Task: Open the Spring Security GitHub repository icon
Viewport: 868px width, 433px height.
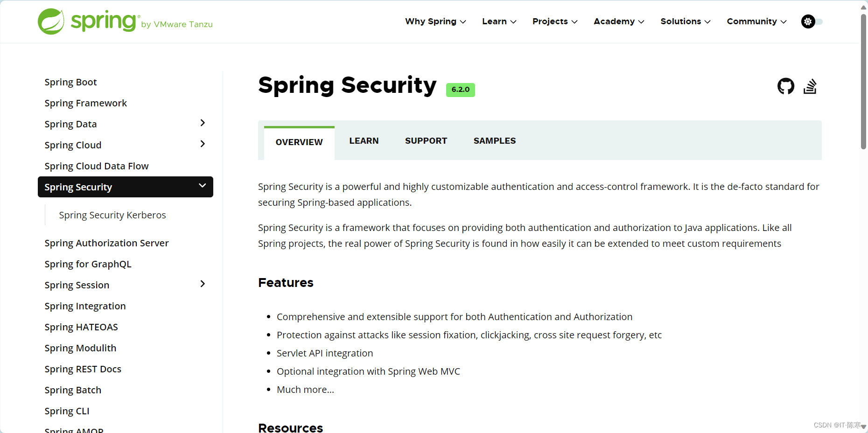Action: pyautogui.click(x=786, y=86)
